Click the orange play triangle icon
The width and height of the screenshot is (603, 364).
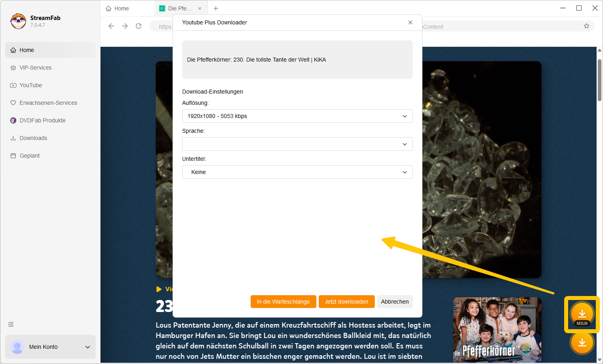click(x=159, y=289)
